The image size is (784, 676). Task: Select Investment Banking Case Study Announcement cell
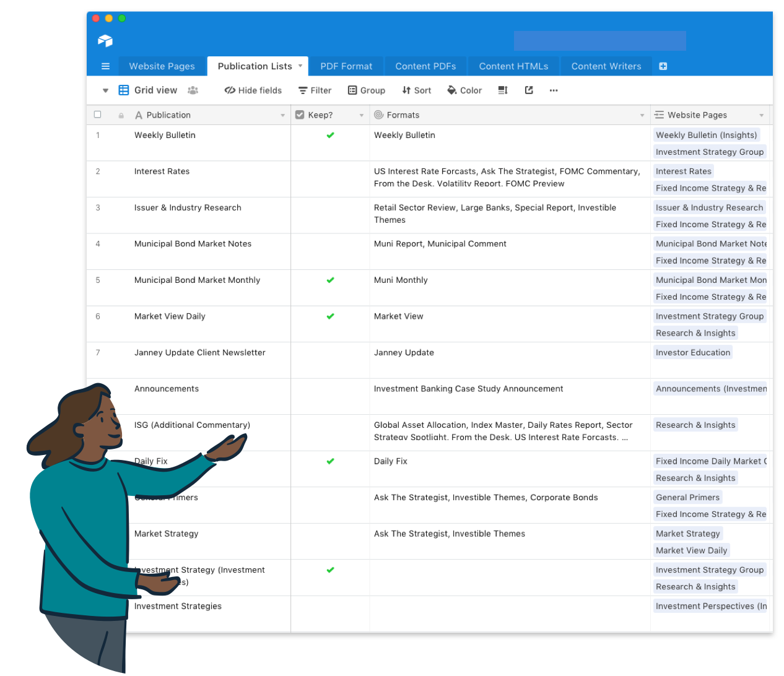pyautogui.click(x=510, y=396)
